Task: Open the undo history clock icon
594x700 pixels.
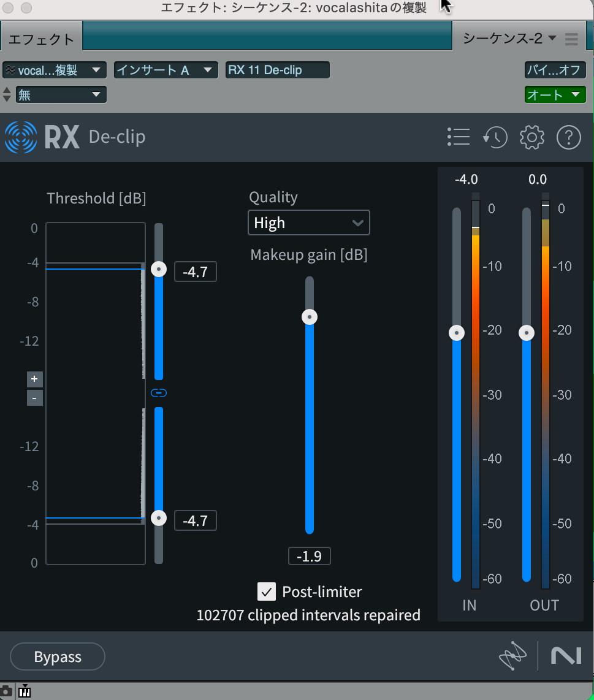Action: point(495,137)
